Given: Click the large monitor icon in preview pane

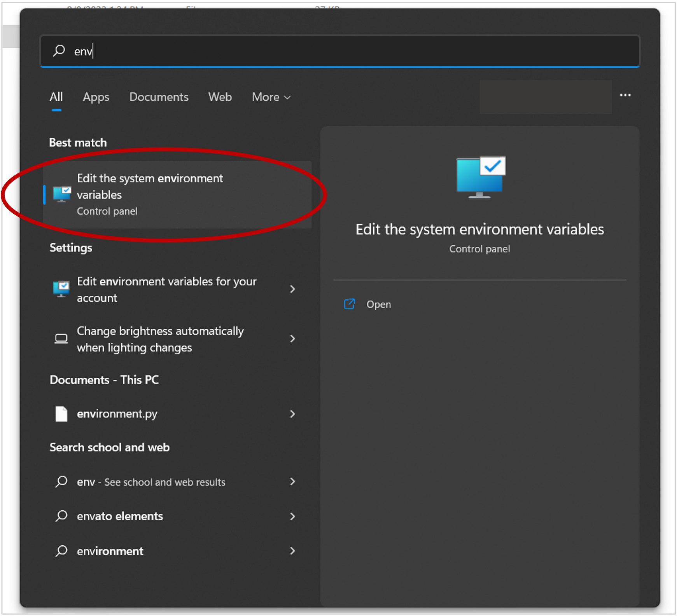Looking at the screenshot, I should tap(481, 177).
